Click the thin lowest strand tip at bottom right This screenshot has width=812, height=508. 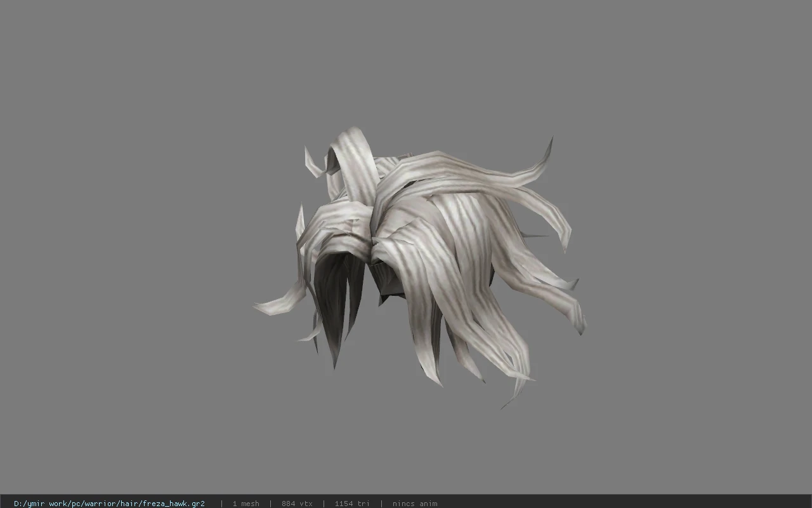point(507,403)
